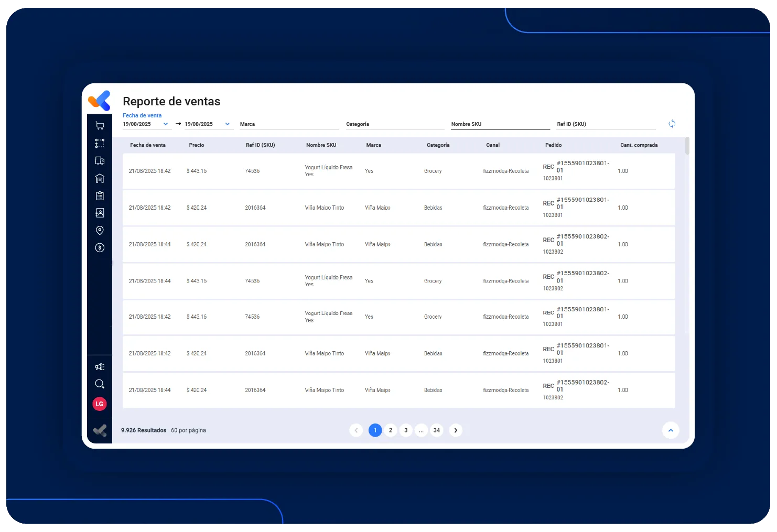This screenshot has width=777, height=532.
Task: Click the orange and blue app logo
Action: [100, 100]
